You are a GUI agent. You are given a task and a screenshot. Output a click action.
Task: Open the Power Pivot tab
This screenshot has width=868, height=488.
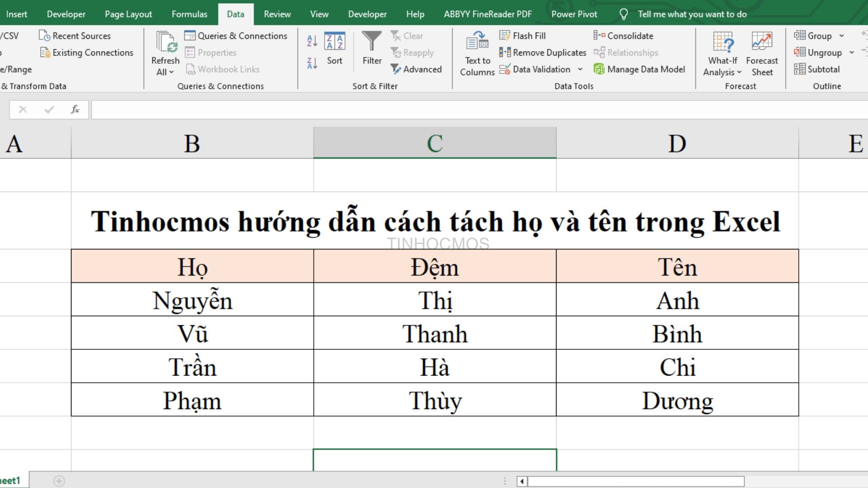[x=574, y=14]
